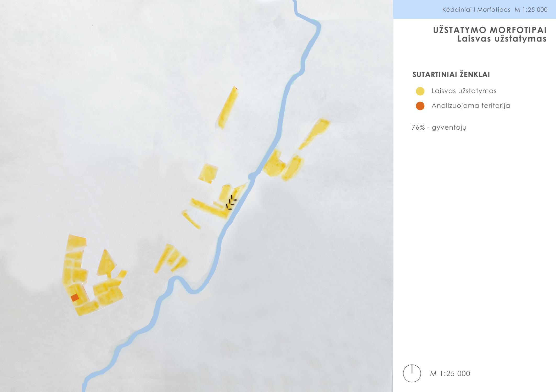Click the orange Analizuojama teritorija legend circle

(420, 106)
